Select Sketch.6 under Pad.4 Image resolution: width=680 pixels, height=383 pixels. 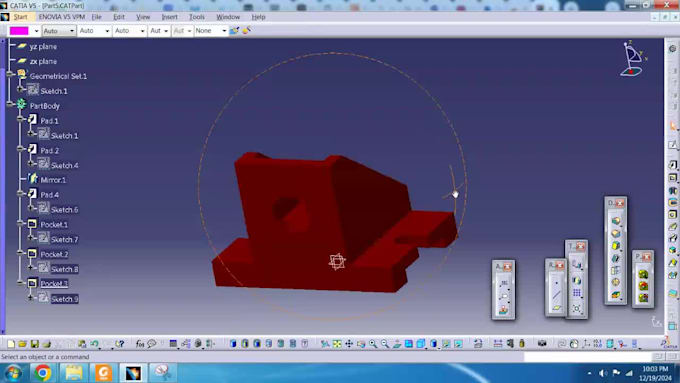click(64, 210)
